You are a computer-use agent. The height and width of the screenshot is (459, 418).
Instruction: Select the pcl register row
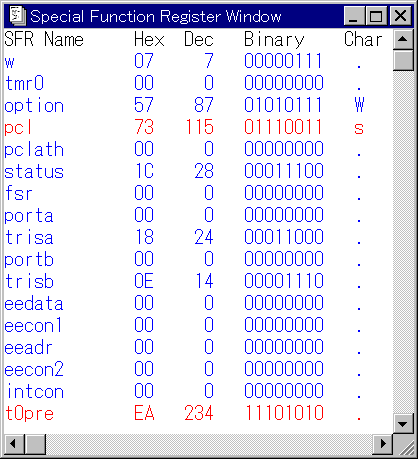coord(198,127)
